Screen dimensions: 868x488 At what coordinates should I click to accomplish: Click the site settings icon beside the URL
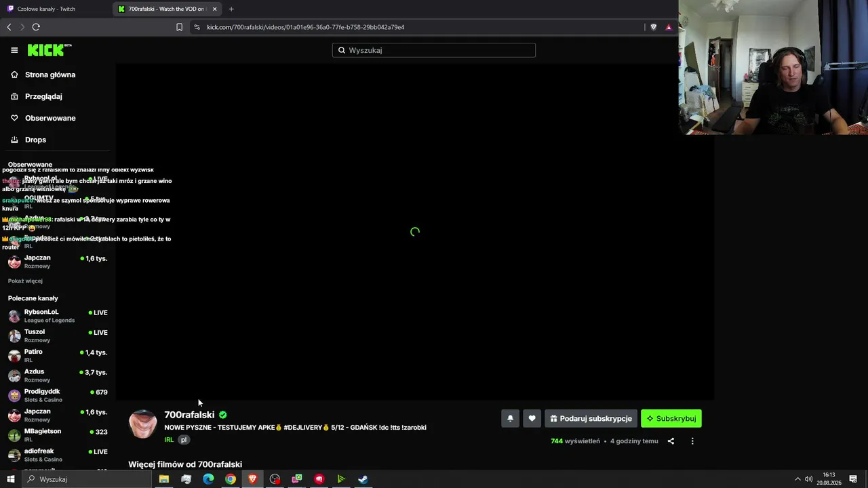197,27
